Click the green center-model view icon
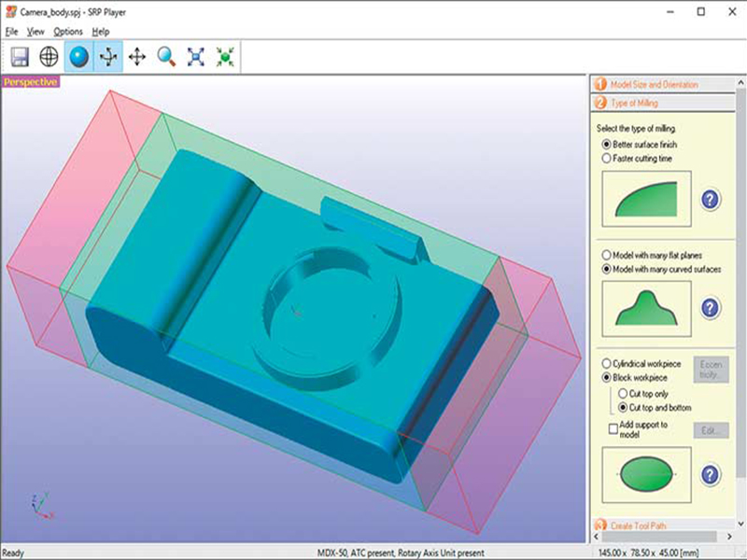 [x=225, y=57]
